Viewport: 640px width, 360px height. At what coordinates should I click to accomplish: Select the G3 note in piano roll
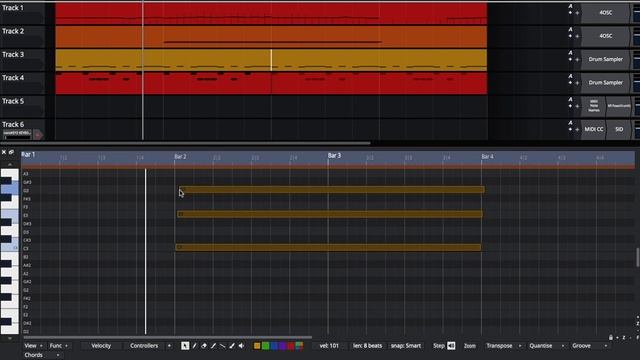point(331,189)
